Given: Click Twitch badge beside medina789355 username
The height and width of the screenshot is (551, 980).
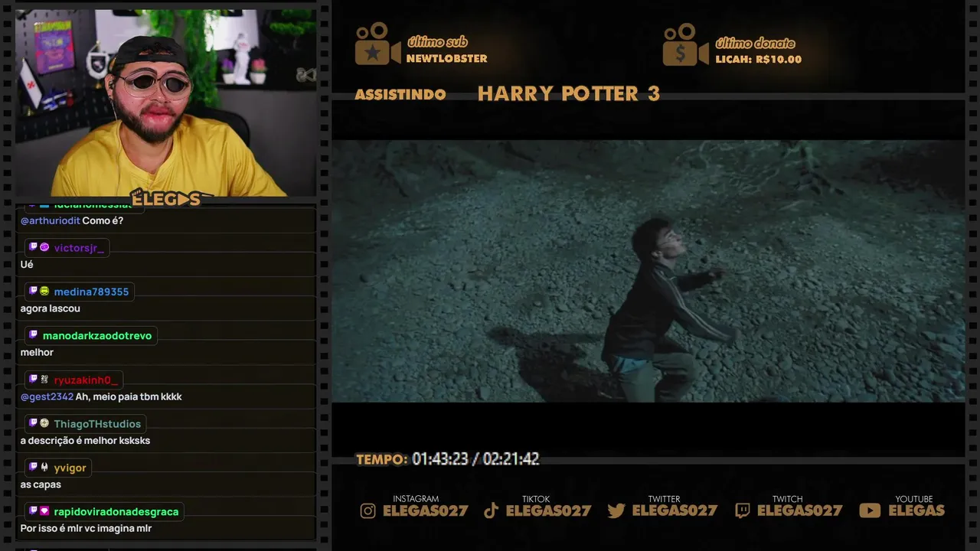Looking at the screenshot, I should pos(33,291).
